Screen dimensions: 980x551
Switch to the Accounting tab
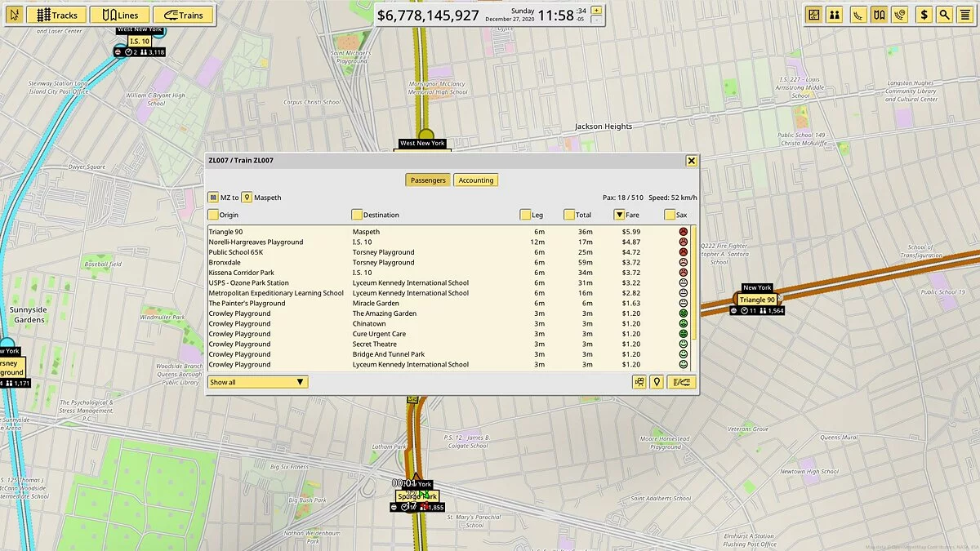pos(475,180)
